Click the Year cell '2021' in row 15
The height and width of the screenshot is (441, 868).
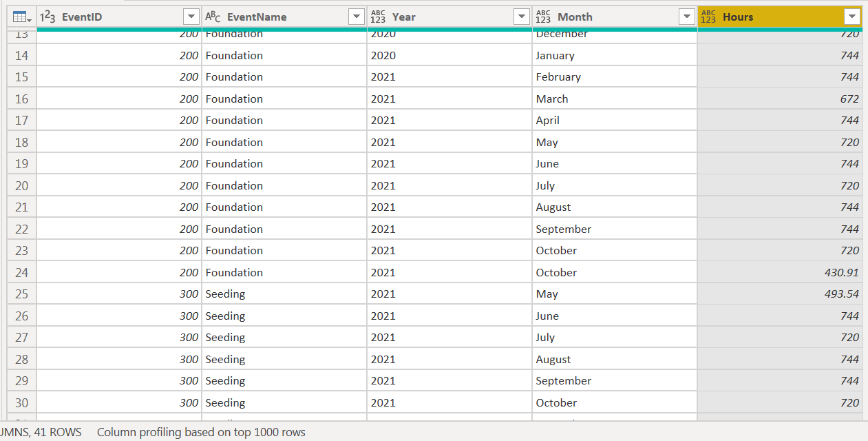click(449, 77)
